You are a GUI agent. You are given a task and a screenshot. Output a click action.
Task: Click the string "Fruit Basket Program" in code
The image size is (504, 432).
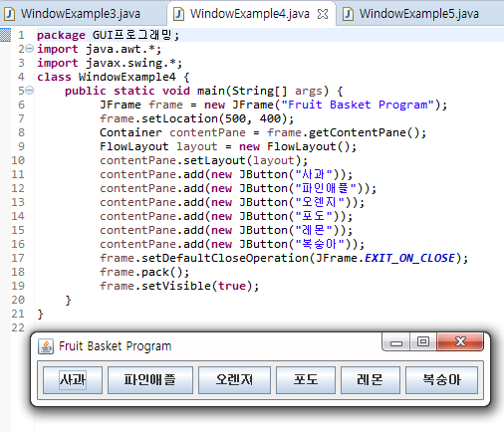pos(358,105)
